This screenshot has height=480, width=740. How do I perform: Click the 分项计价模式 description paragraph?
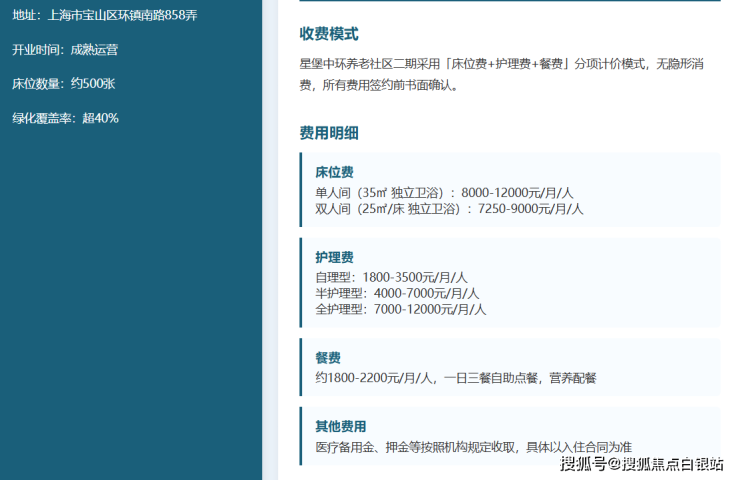click(502, 74)
